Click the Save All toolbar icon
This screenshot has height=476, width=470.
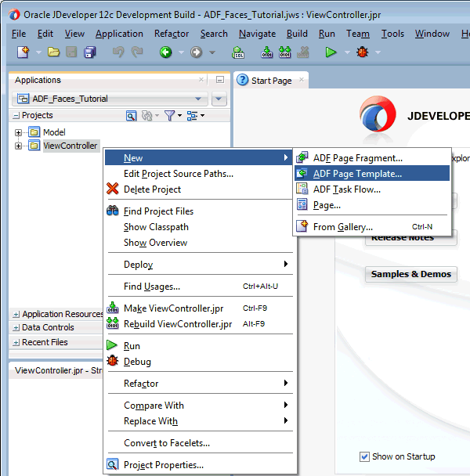(x=90, y=52)
